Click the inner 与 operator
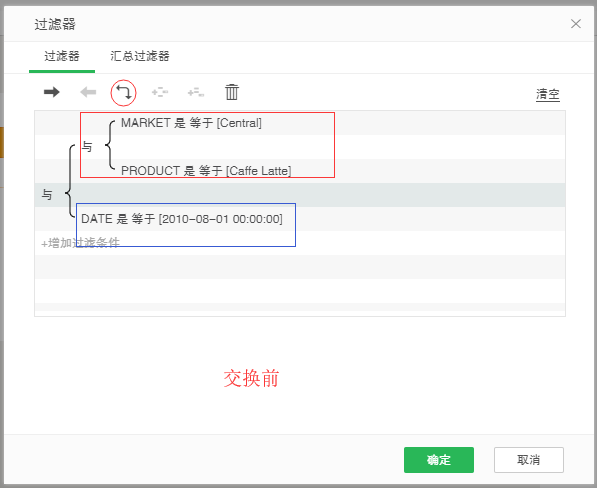597x488 pixels. point(87,147)
